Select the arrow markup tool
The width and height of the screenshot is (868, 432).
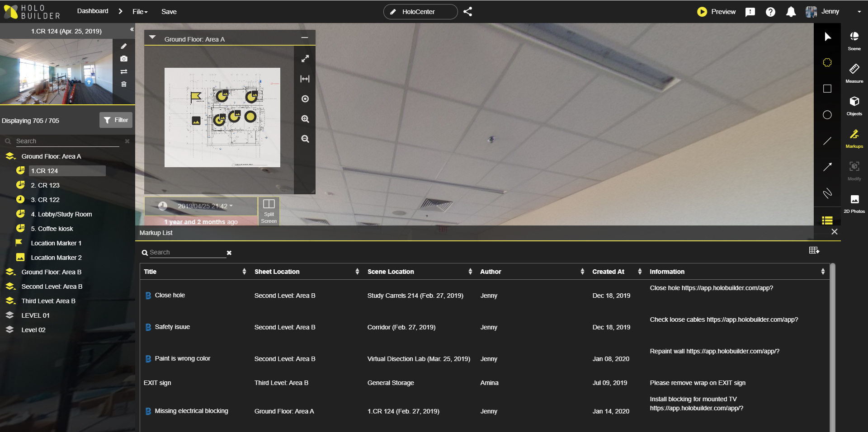pos(827,167)
